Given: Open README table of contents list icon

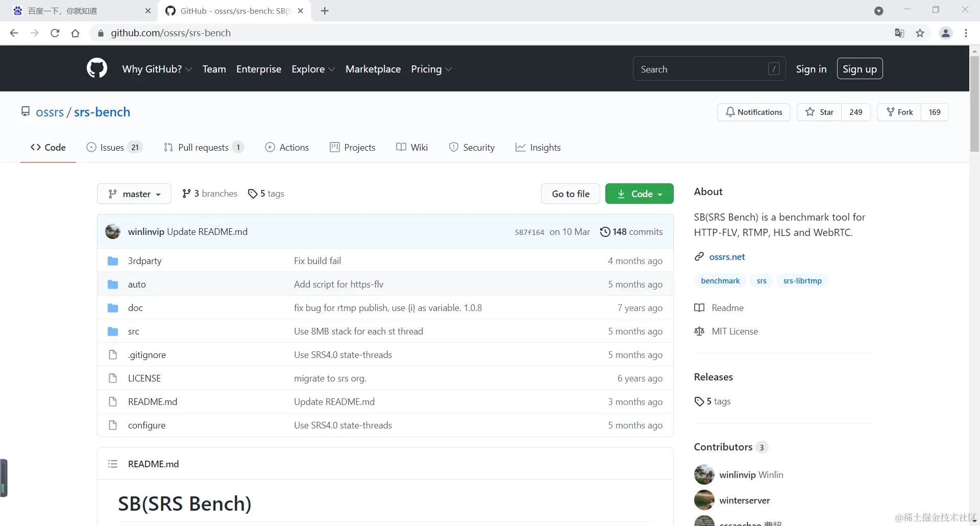Looking at the screenshot, I should (x=113, y=464).
